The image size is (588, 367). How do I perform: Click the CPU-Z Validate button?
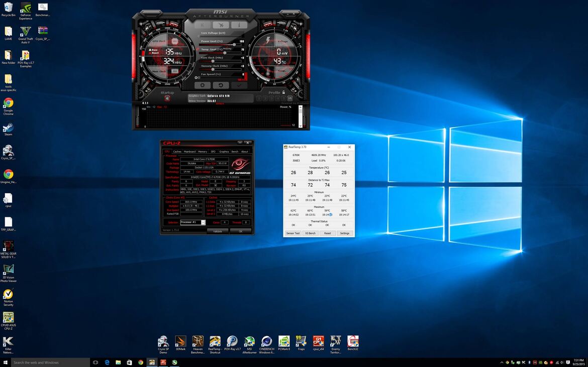[x=218, y=231]
